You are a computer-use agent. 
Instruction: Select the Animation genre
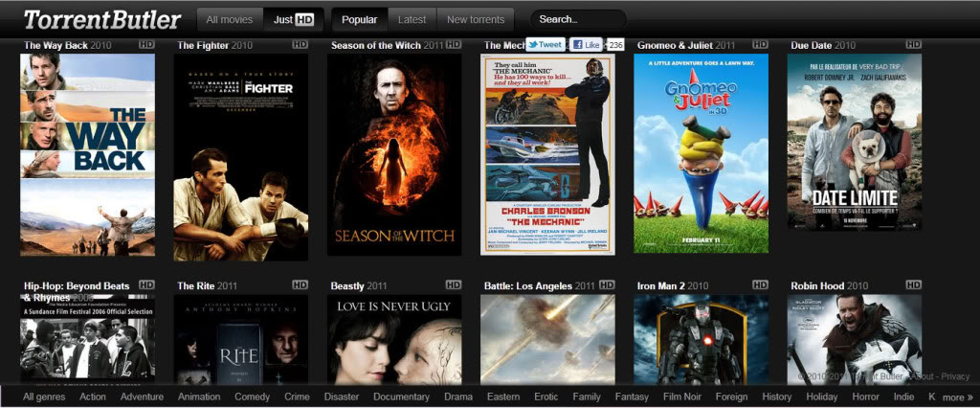[199, 397]
